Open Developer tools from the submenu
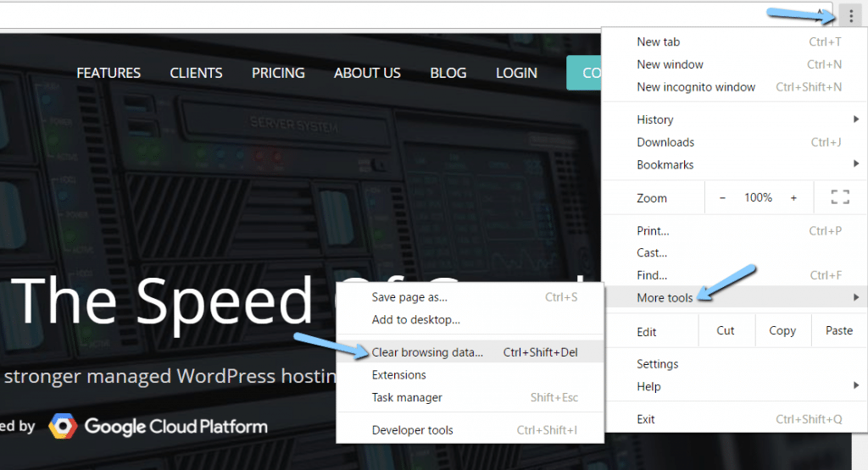Image resolution: width=868 pixels, height=470 pixels. 470,430
